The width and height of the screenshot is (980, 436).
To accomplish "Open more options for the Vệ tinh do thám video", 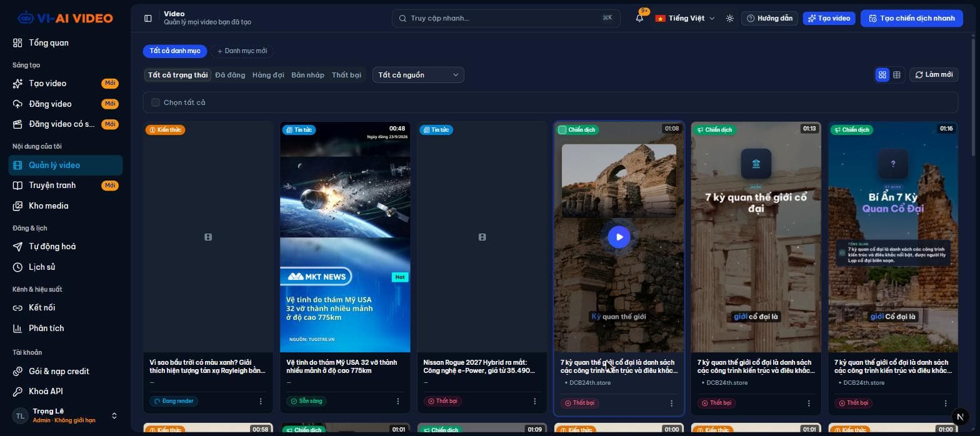I will pos(397,401).
